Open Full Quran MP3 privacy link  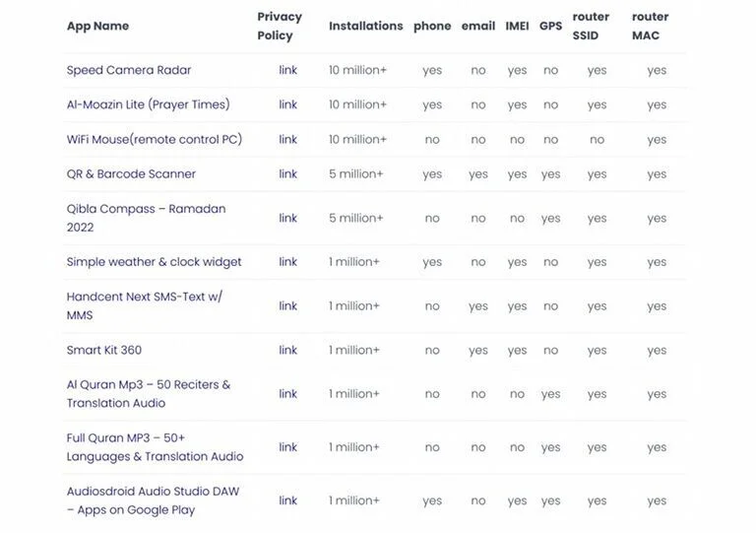coord(287,447)
